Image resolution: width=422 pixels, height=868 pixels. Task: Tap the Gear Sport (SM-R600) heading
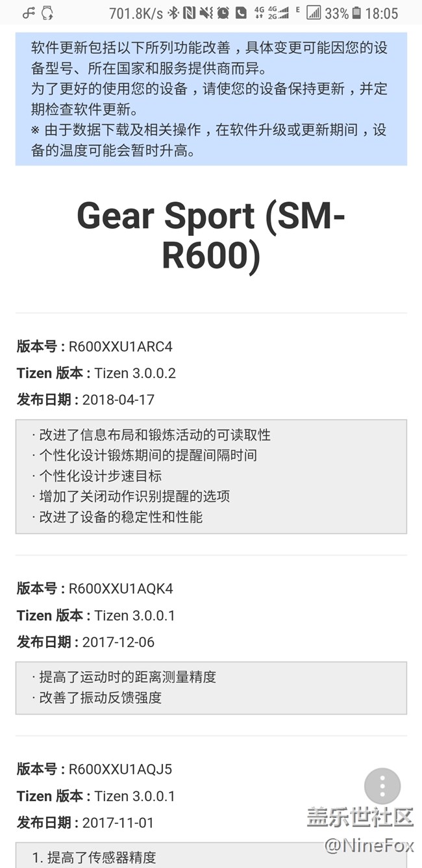tap(211, 235)
